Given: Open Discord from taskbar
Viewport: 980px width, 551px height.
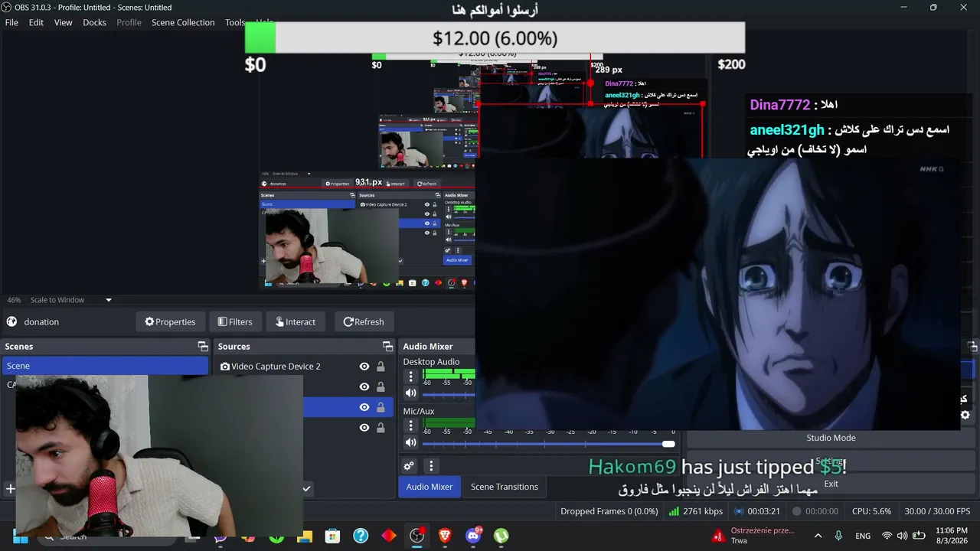Looking at the screenshot, I should pyautogui.click(x=473, y=536).
